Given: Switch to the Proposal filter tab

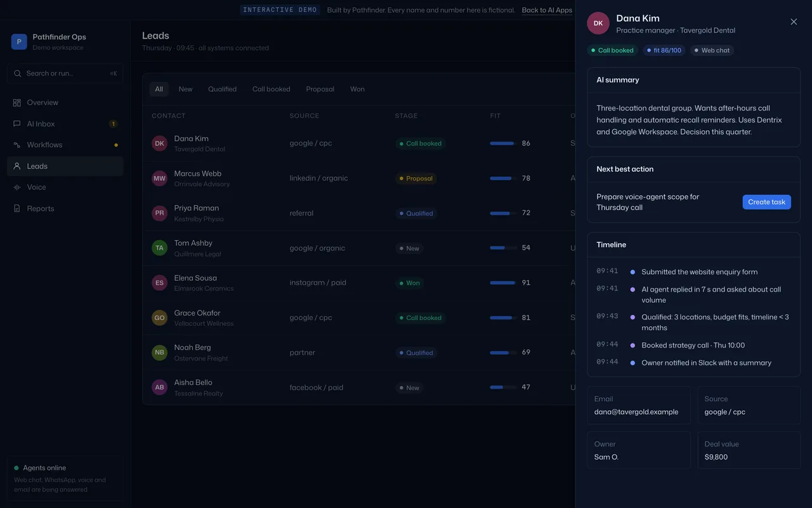Looking at the screenshot, I should [320, 89].
